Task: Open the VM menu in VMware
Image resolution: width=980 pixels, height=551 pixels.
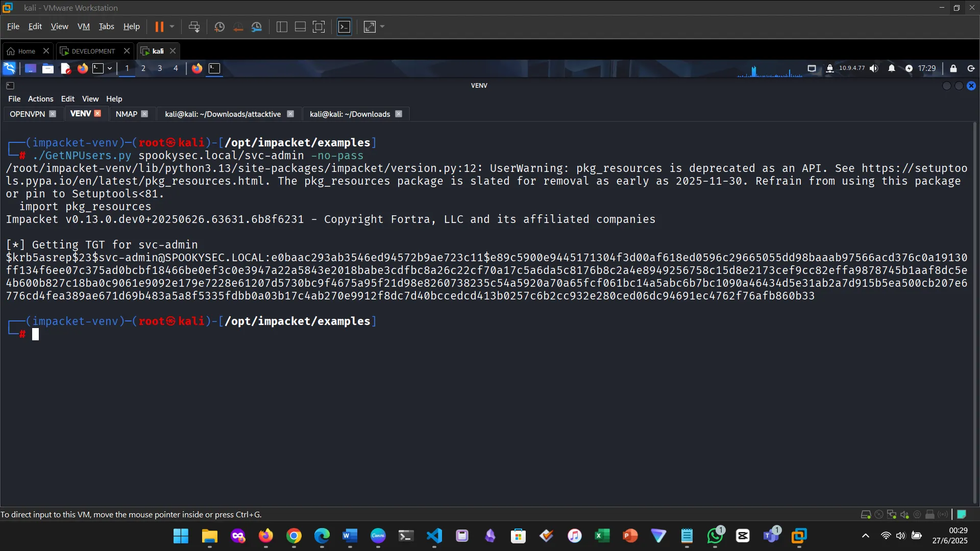Action: pyautogui.click(x=83, y=26)
